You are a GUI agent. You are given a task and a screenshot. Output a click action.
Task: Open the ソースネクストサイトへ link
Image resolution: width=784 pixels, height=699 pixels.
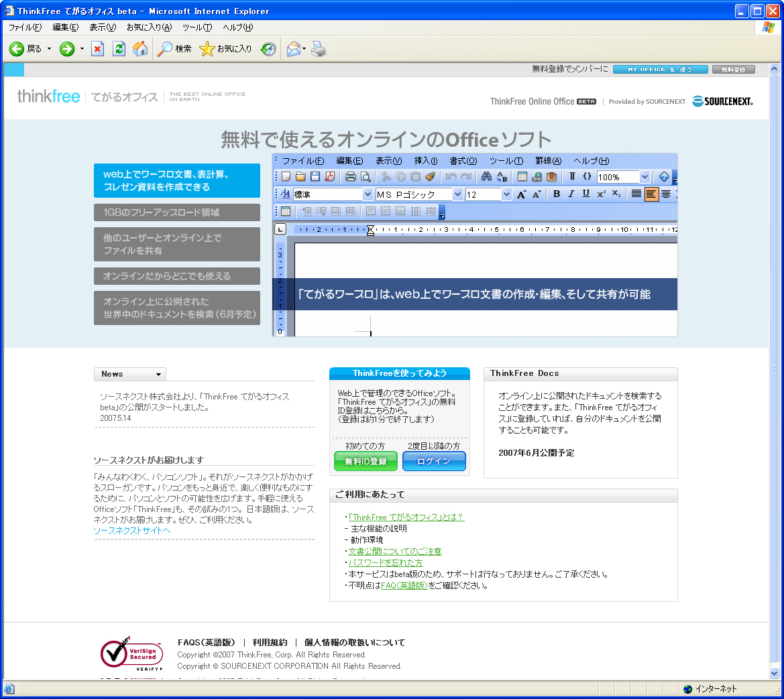point(132,531)
